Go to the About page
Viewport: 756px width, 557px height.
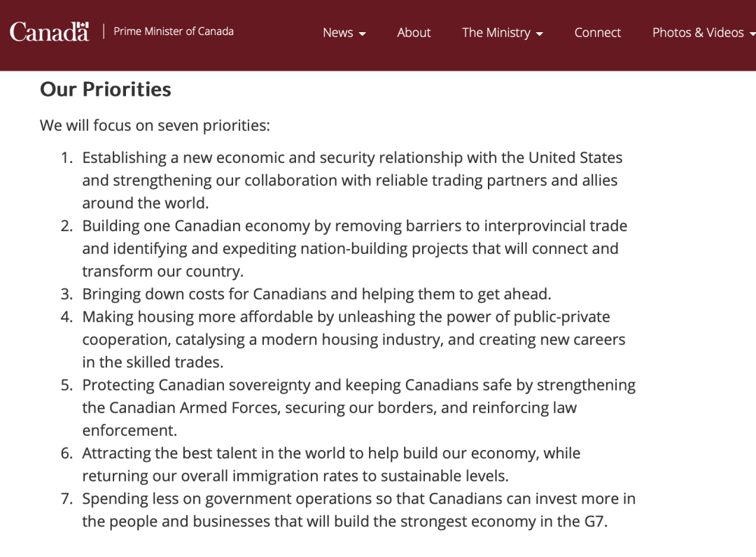pos(414,33)
